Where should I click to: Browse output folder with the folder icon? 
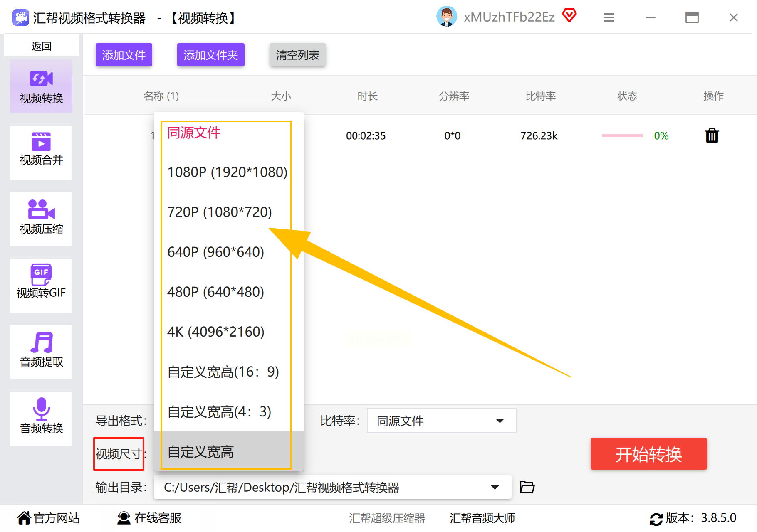[527, 487]
